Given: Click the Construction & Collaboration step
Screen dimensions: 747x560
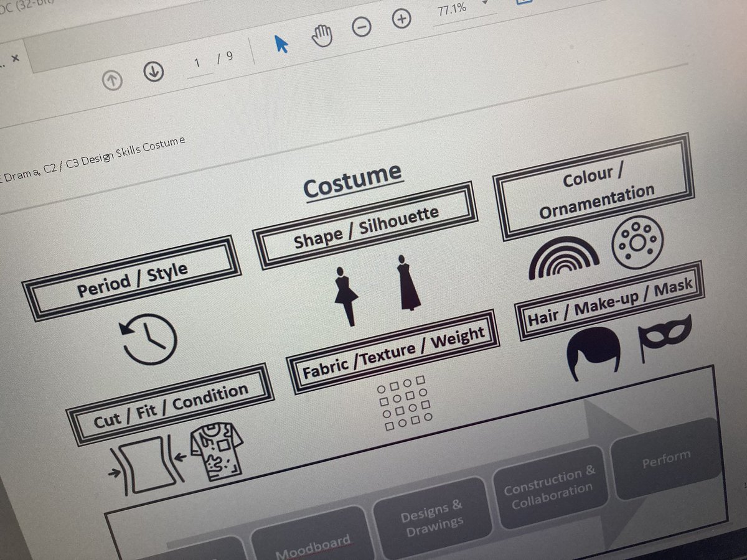Looking at the screenshot, I should coord(551,487).
